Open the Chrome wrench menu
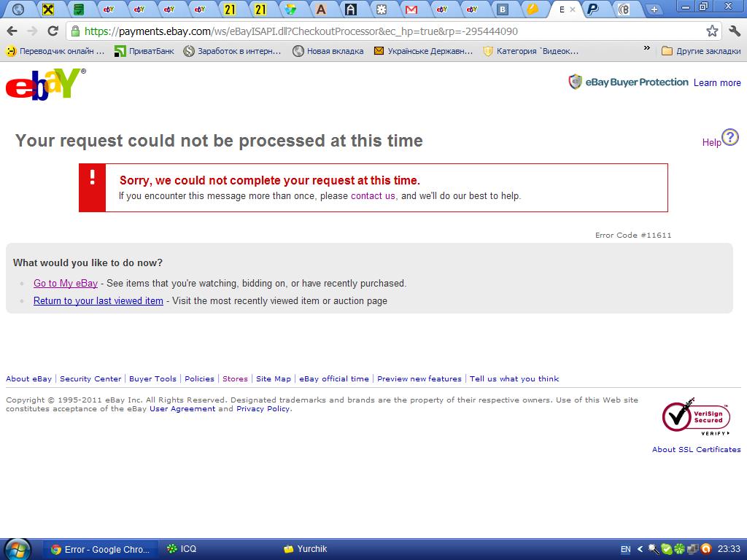This screenshot has height=560, width=747. pyautogui.click(x=734, y=31)
